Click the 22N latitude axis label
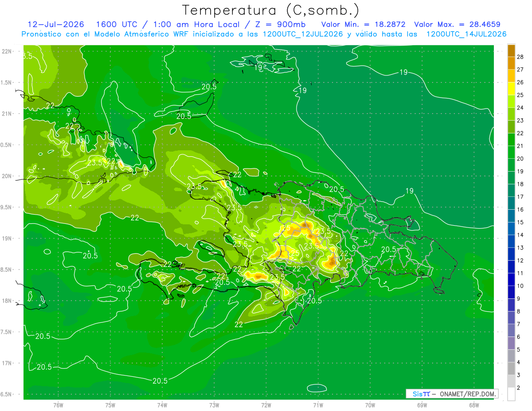Image resolution: width=532 pixels, height=411 pixels. tap(7, 51)
